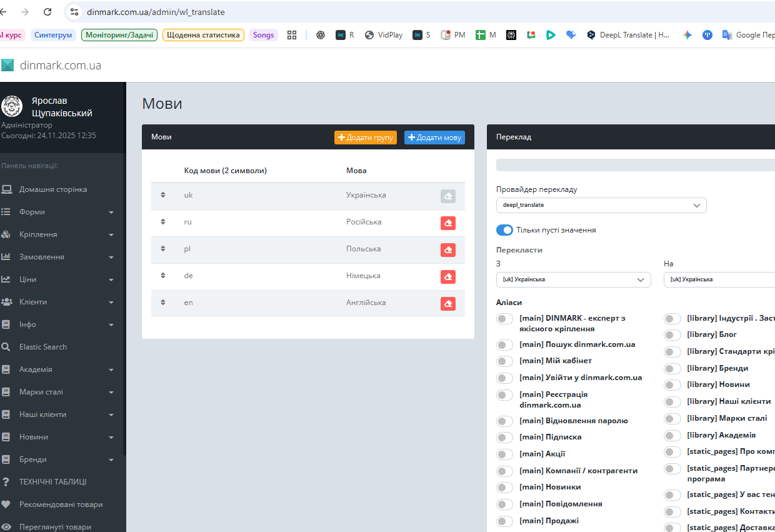Image resolution: width=775 pixels, height=532 pixels.
Task: Open the PM bookmark
Action: (453, 35)
